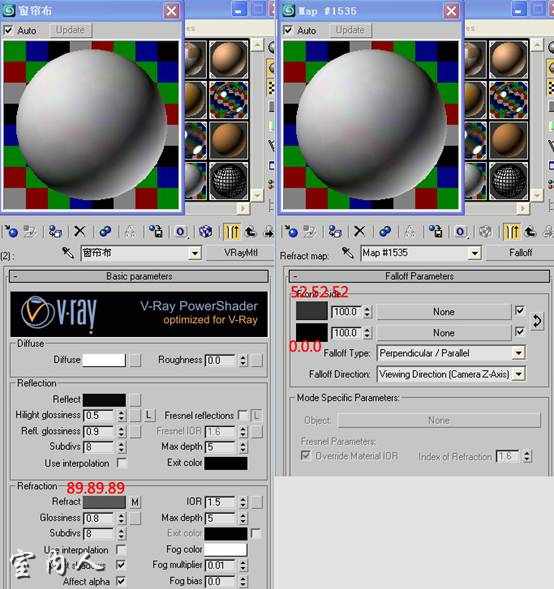Click Show Map in Viewport cube icon
The image size is (554, 589).
tap(206, 231)
